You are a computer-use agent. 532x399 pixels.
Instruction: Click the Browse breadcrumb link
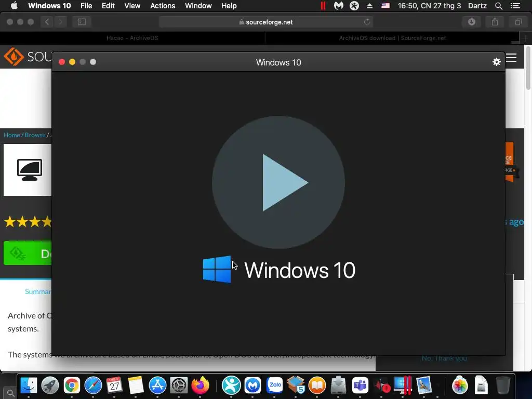35,135
